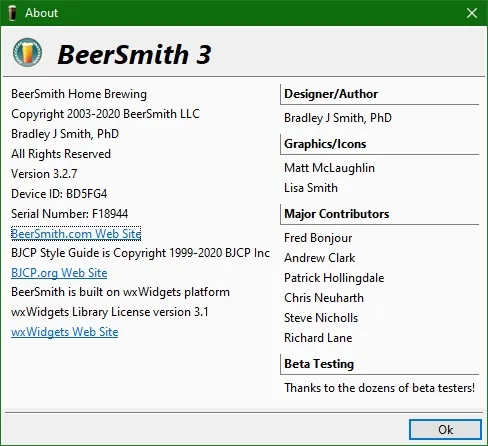Click the About title bar text
The image size is (488, 446).
tap(41, 13)
